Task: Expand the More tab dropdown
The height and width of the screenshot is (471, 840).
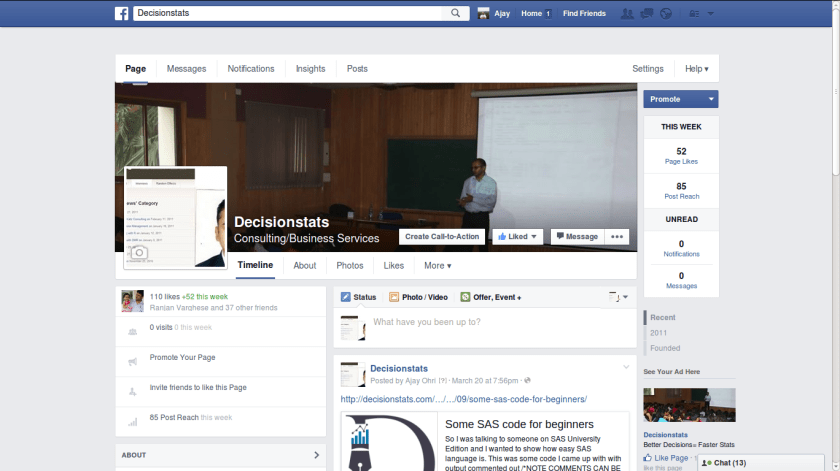Action: [438, 265]
